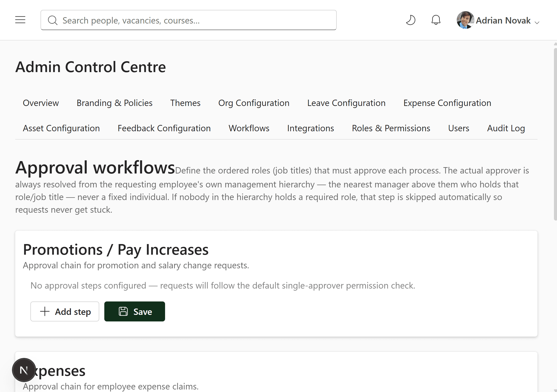Open the hamburger navigation menu
This screenshot has width=557, height=392.
coord(20,20)
